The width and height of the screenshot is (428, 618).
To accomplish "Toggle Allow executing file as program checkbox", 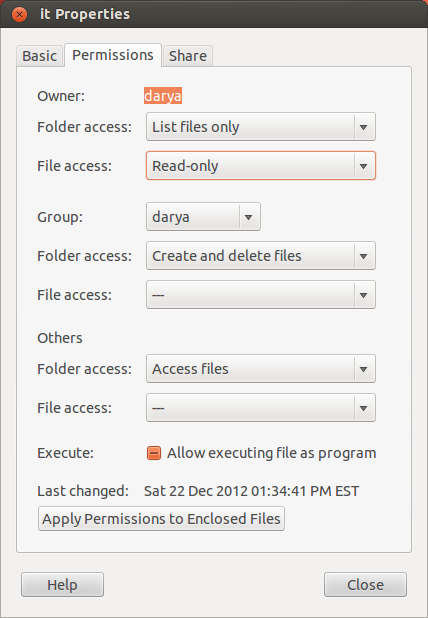I will pyautogui.click(x=154, y=453).
